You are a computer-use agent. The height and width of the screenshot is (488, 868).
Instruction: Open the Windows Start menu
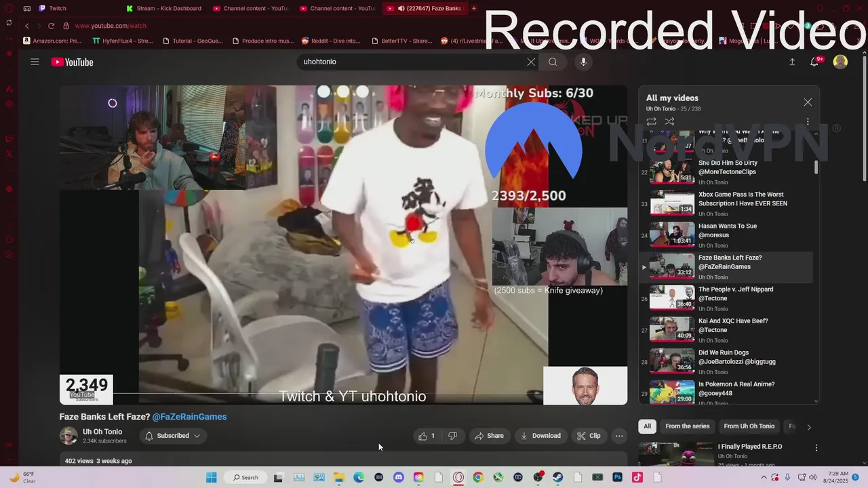pos(212,477)
